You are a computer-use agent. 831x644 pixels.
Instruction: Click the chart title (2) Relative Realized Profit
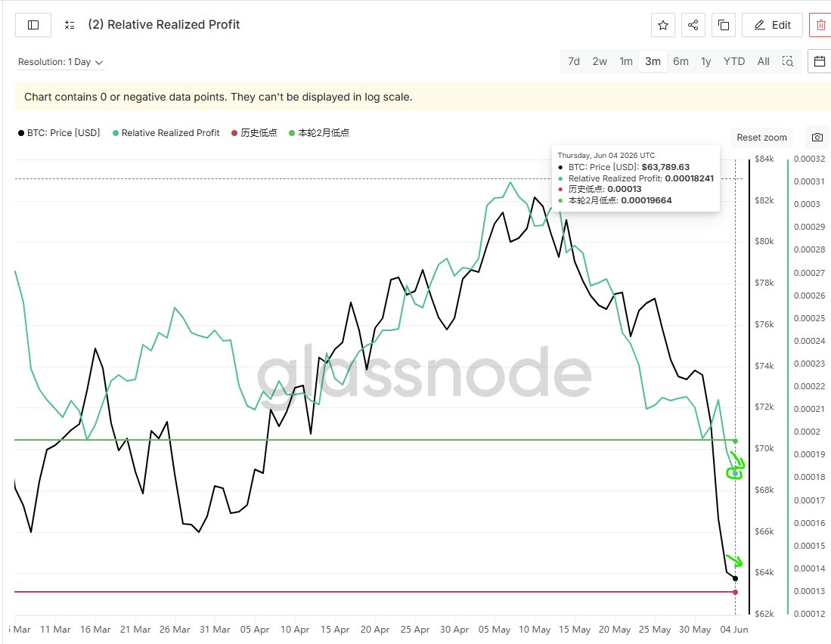(164, 25)
